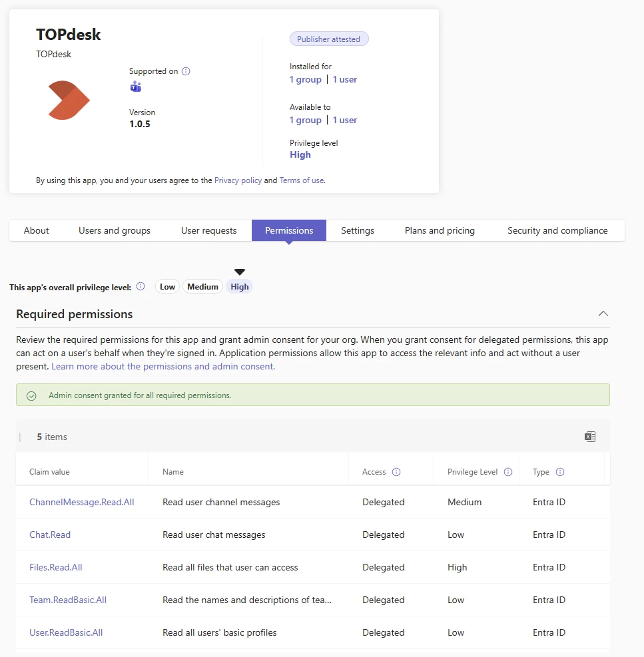Open the Privacy policy link
This screenshot has width=644, height=657.
(x=238, y=180)
